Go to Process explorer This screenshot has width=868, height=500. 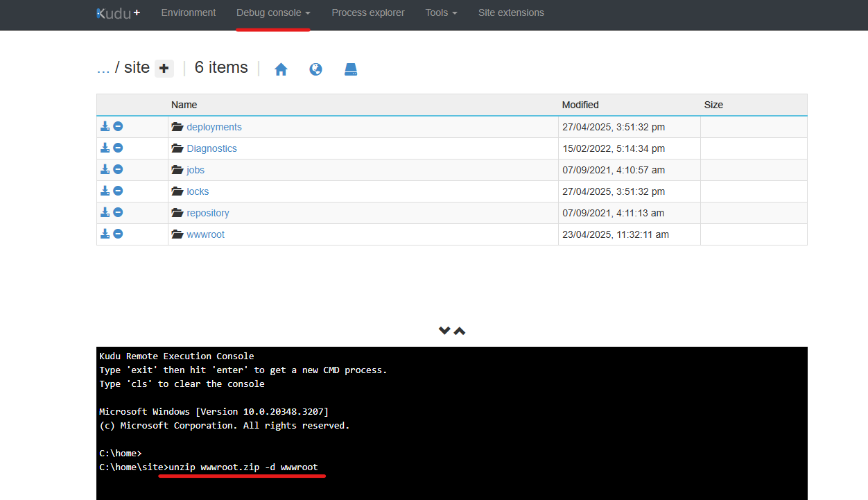pyautogui.click(x=367, y=12)
